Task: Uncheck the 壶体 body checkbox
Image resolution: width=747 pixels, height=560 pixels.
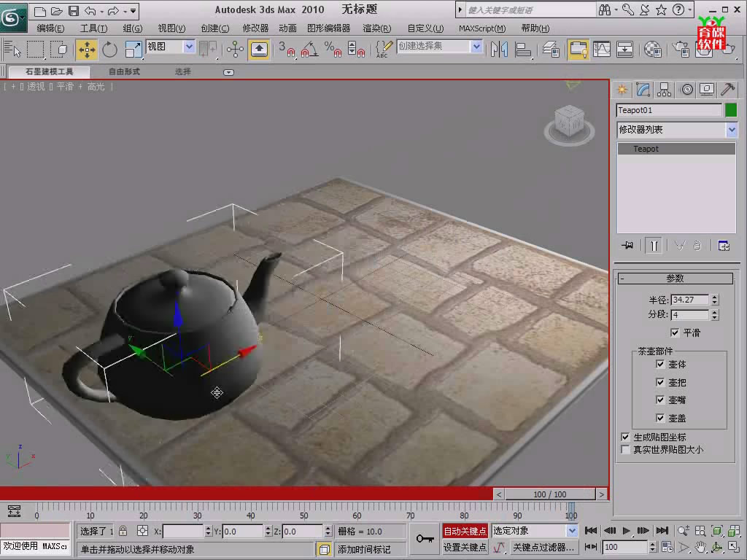Action: [660, 365]
